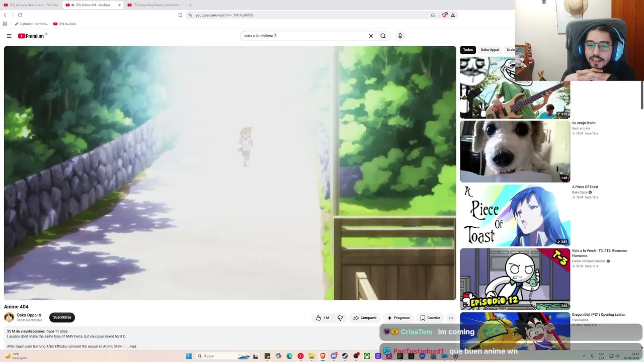Open 'Dragon Ball (PS1) Opening Latino' title
The image size is (644, 362).
point(599,315)
